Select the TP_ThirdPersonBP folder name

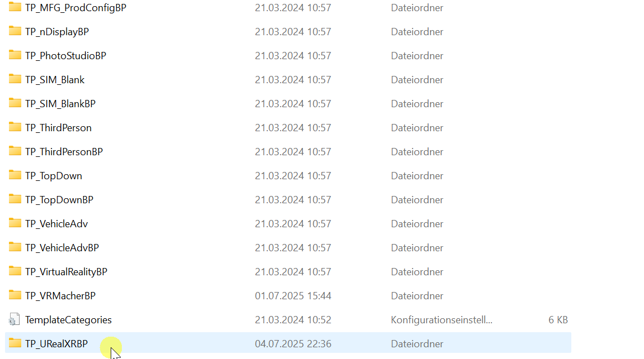coord(64,152)
